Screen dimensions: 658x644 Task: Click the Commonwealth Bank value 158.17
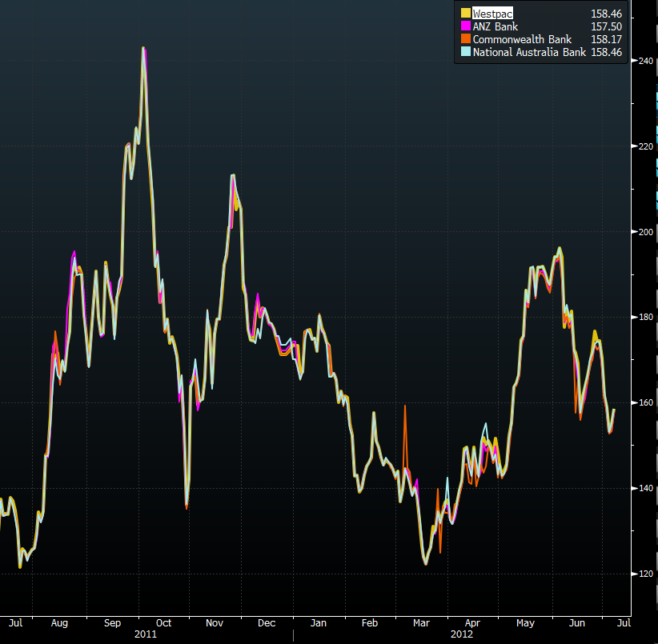pos(606,39)
